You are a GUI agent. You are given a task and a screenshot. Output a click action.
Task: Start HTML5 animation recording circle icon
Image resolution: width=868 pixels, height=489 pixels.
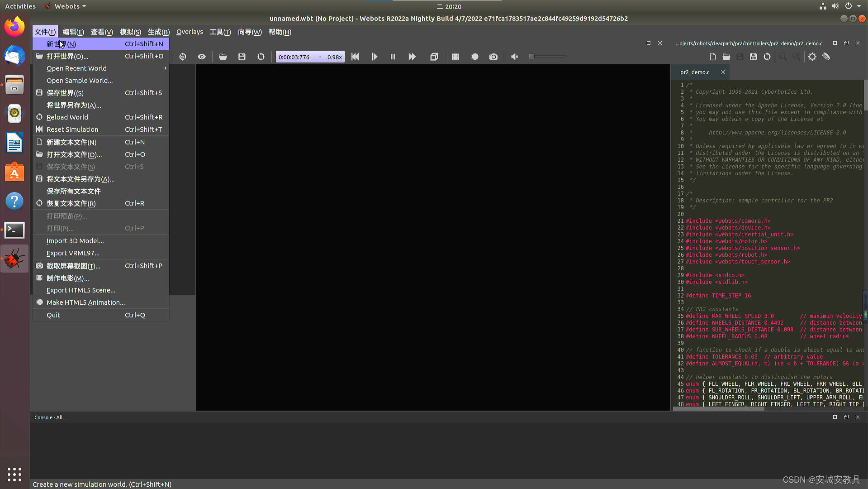point(474,57)
